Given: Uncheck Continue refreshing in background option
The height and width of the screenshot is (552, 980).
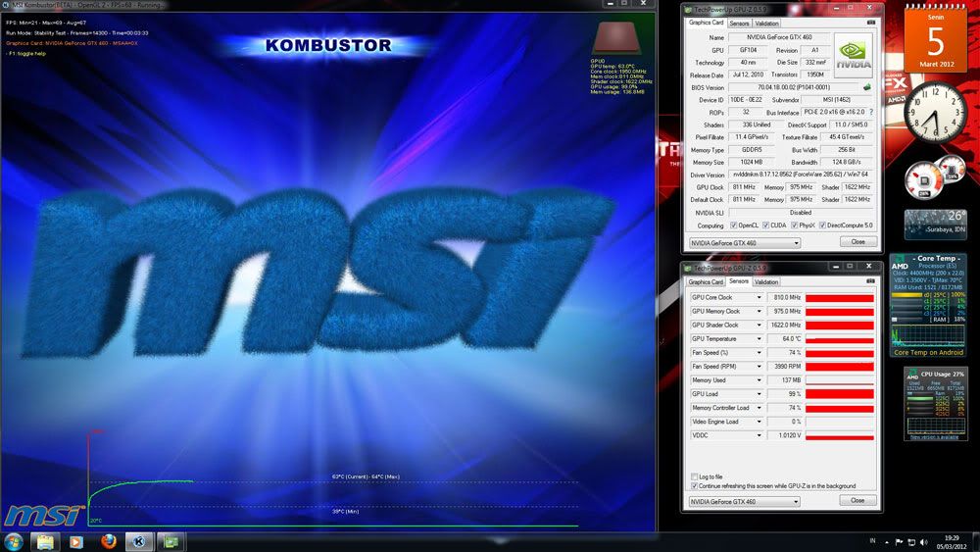Looking at the screenshot, I should coord(695,485).
